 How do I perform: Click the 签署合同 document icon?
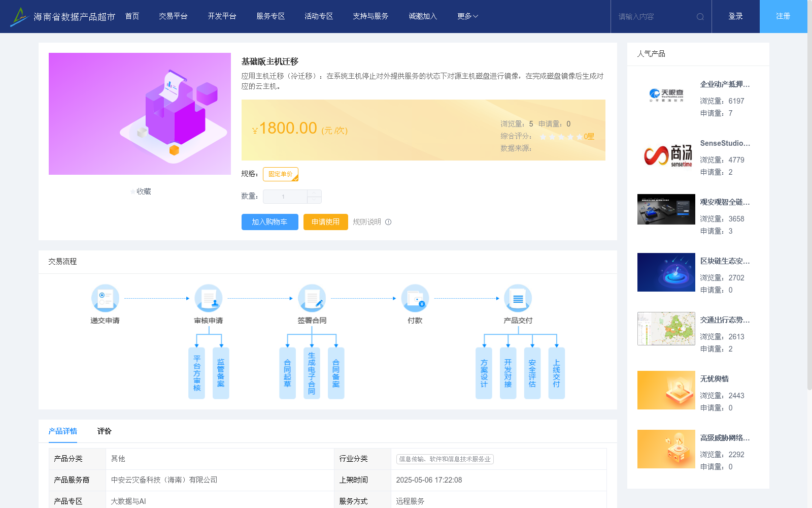click(x=312, y=298)
